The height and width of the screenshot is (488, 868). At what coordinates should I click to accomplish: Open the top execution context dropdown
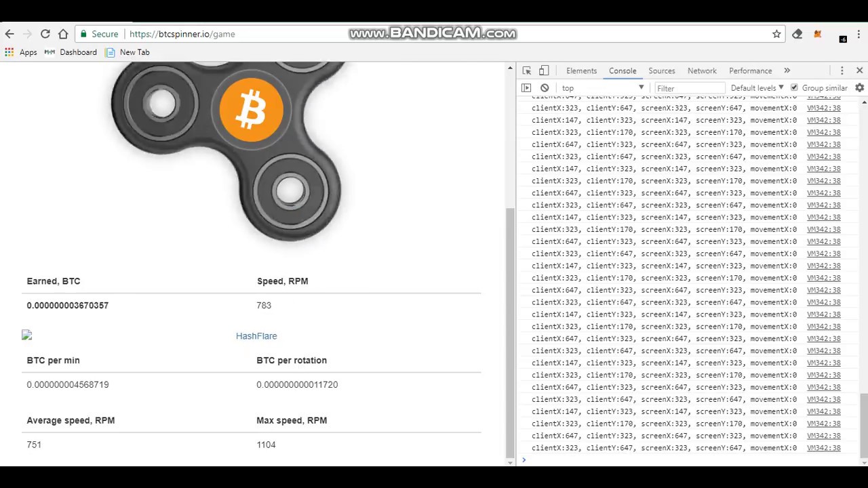point(602,88)
